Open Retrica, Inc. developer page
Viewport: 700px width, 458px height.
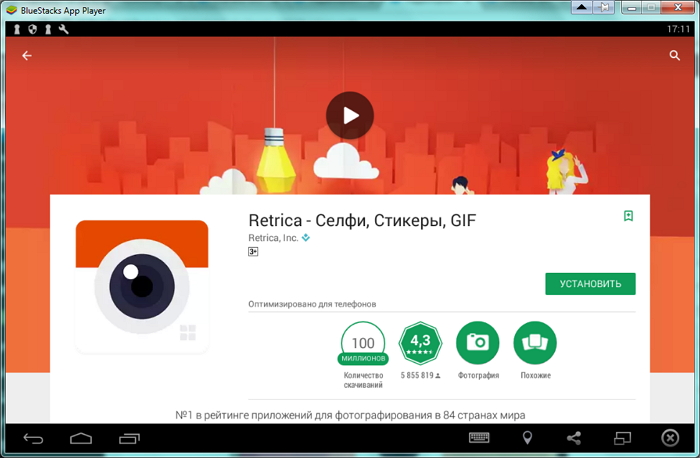pos(273,238)
